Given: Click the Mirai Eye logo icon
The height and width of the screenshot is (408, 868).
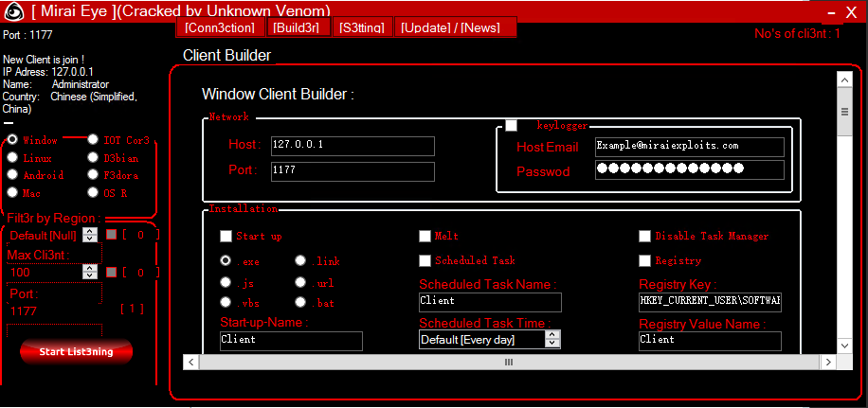Looking at the screenshot, I should (14, 10).
